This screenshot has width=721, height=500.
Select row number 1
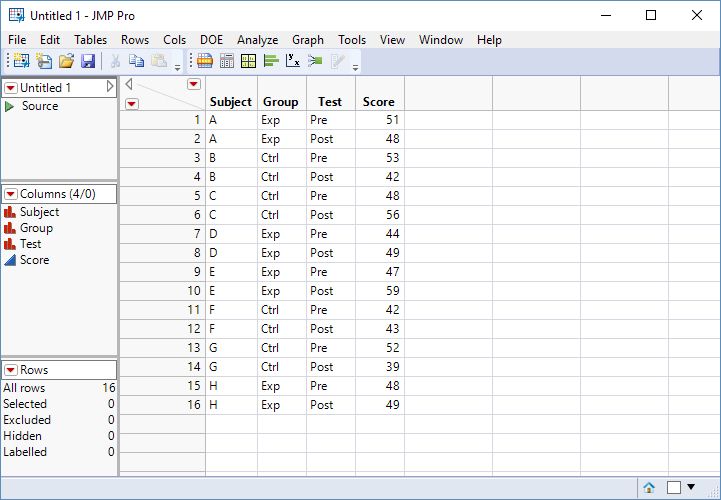(x=162, y=120)
